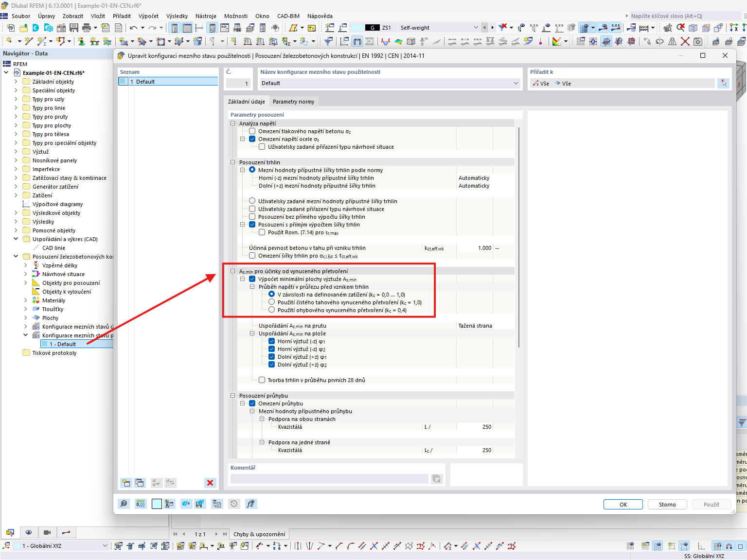
Task: Click the Komentář input field
Action: (329, 479)
